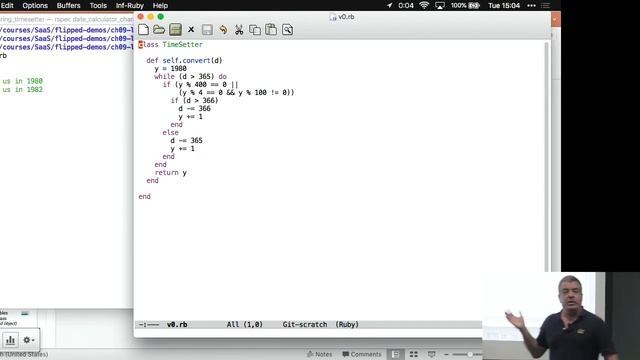Open the Options menu
640x360 pixels.
[x=35, y=5]
